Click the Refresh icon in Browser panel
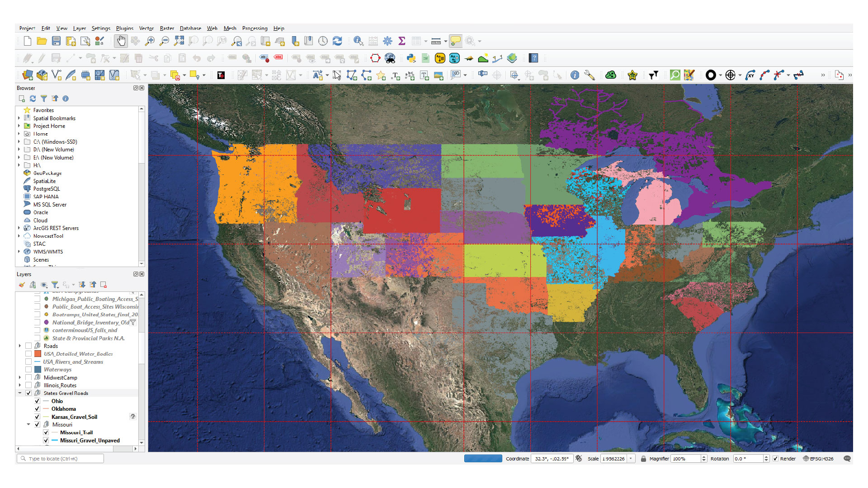Image resolution: width=868 pixels, height=488 pixels. click(x=33, y=99)
